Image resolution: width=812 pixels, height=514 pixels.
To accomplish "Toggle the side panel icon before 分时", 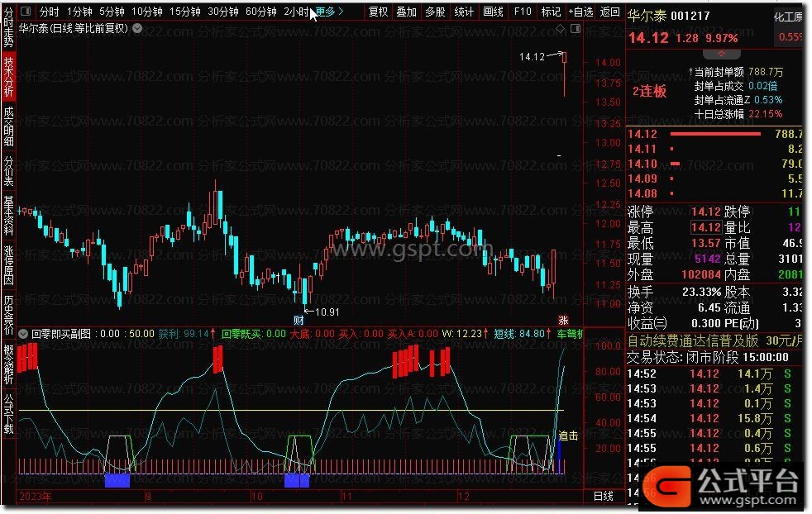I will 26,11.
